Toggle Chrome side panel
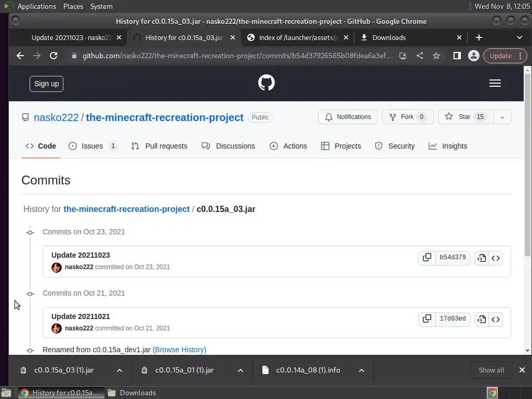The height and width of the screenshot is (399, 532). point(457,56)
